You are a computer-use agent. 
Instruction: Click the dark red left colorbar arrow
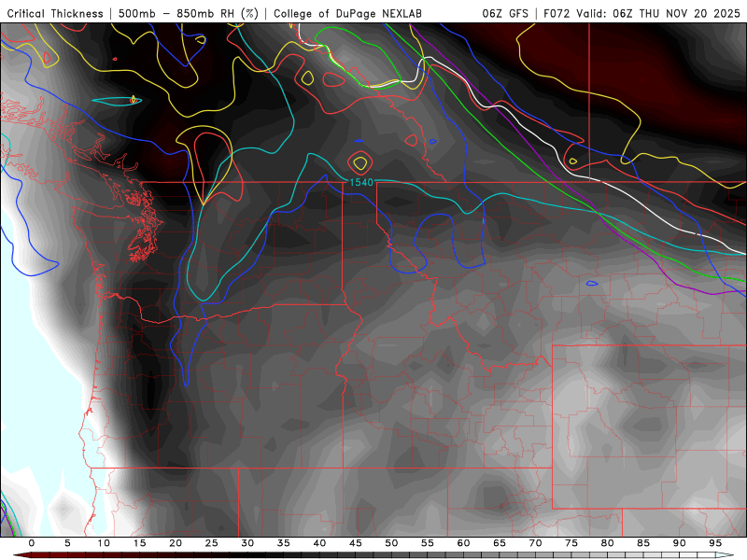click(x=21, y=555)
